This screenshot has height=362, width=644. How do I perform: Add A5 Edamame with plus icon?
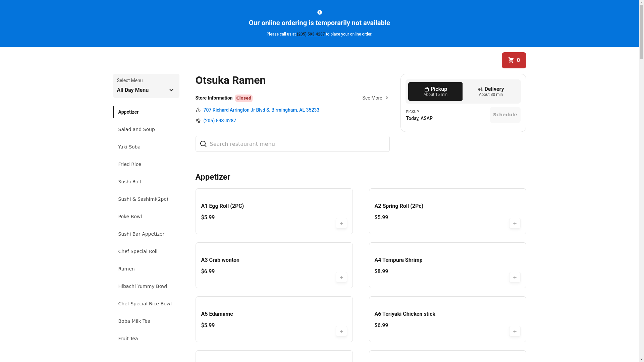tap(341, 331)
